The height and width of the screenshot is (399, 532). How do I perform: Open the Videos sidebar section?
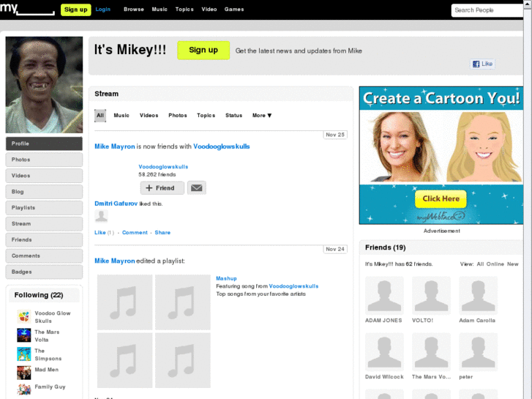44,176
